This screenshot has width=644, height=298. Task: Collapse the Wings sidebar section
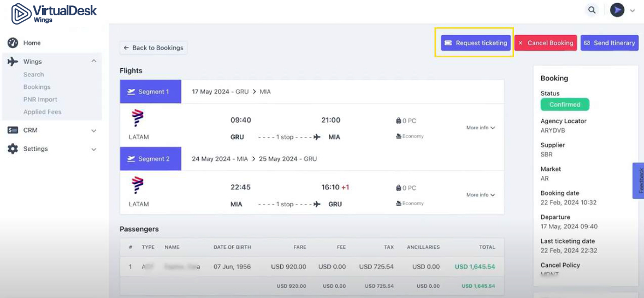pyautogui.click(x=93, y=62)
